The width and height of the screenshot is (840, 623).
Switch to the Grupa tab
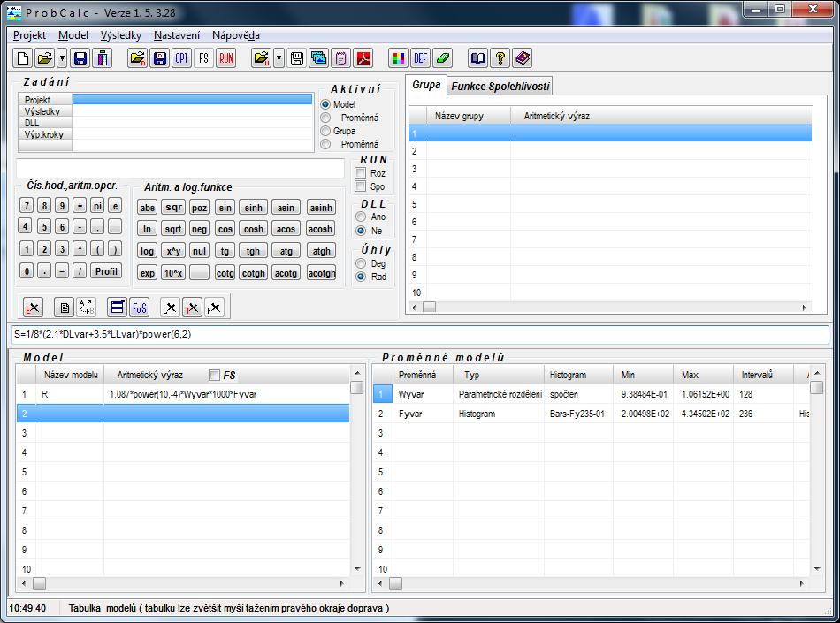point(426,85)
